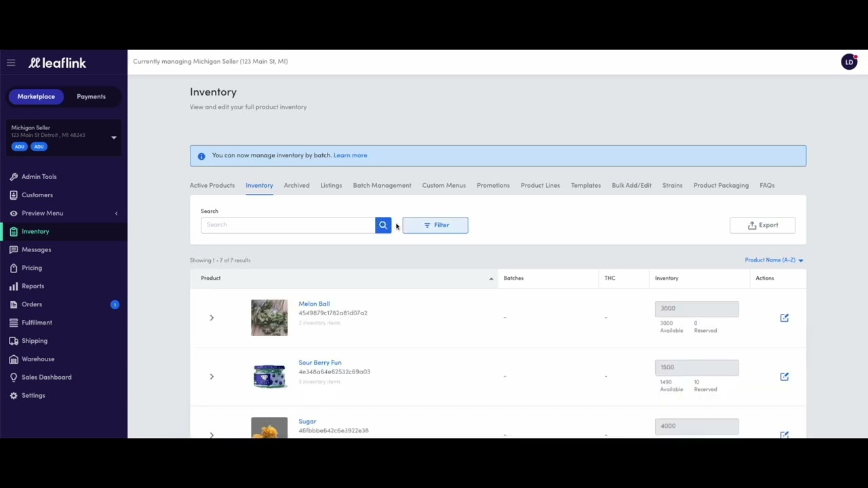Click the Admin Tools sidebar icon
868x488 pixels.
14,177
